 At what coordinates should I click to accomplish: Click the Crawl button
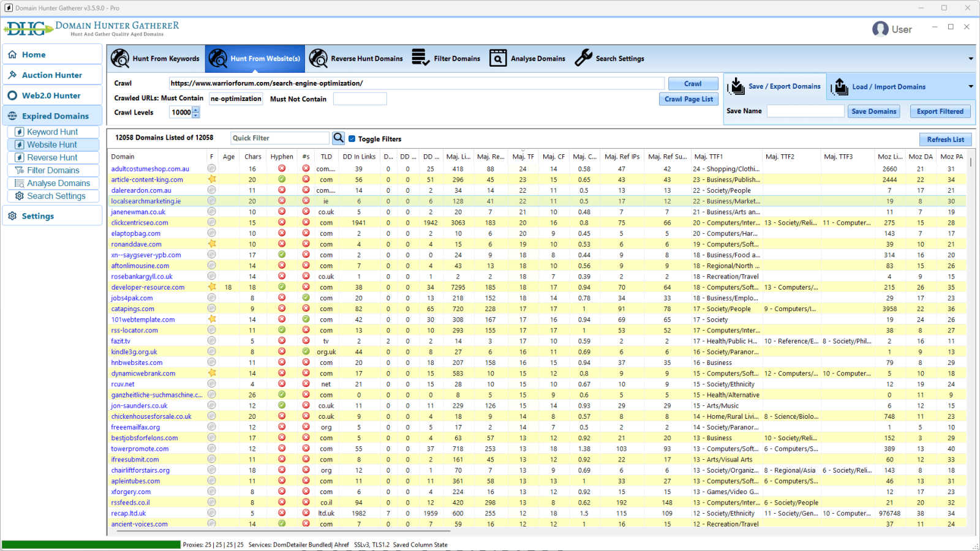[692, 83]
